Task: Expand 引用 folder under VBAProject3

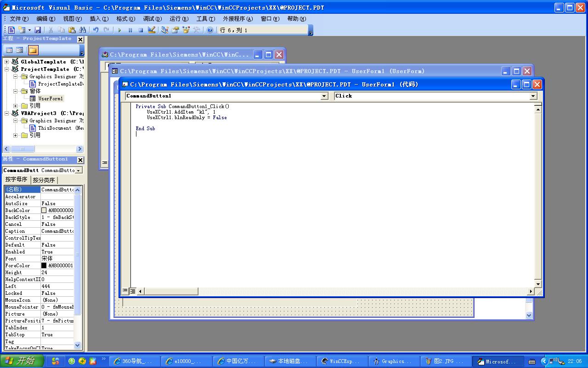Action: tap(16, 135)
